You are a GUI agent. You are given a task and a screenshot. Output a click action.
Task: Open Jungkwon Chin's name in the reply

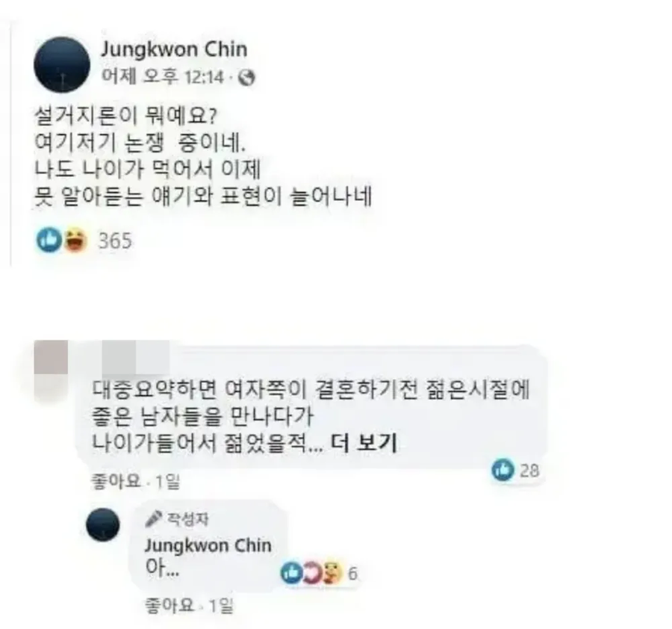(x=208, y=546)
